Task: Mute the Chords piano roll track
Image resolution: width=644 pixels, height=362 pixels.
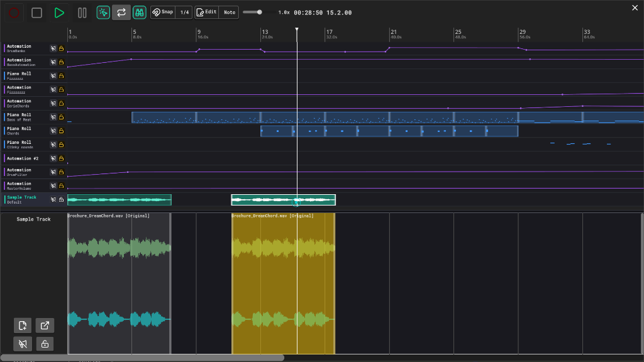Action: click(53, 131)
